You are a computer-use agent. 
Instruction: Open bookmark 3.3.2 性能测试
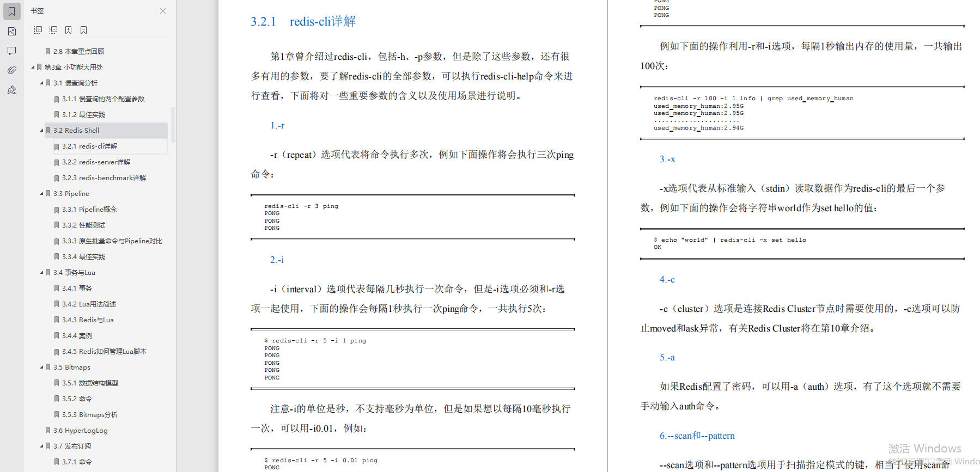coord(83,225)
